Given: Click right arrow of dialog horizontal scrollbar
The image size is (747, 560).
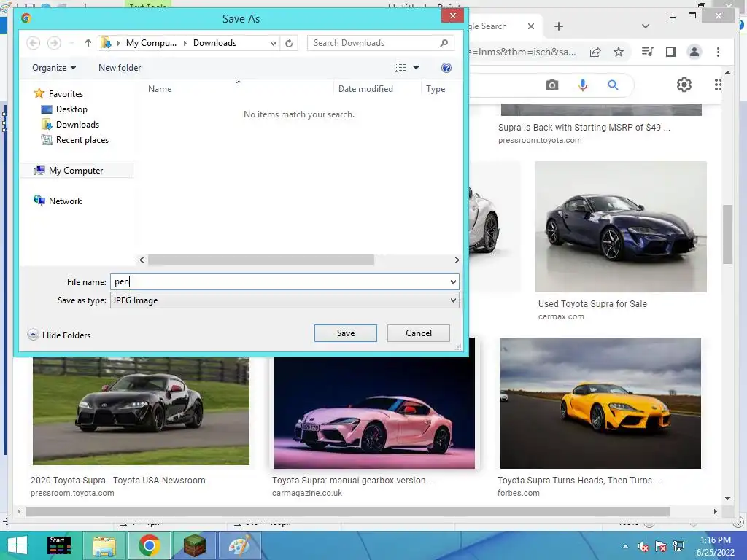Looking at the screenshot, I should pyautogui.click(x=457, y=260).
